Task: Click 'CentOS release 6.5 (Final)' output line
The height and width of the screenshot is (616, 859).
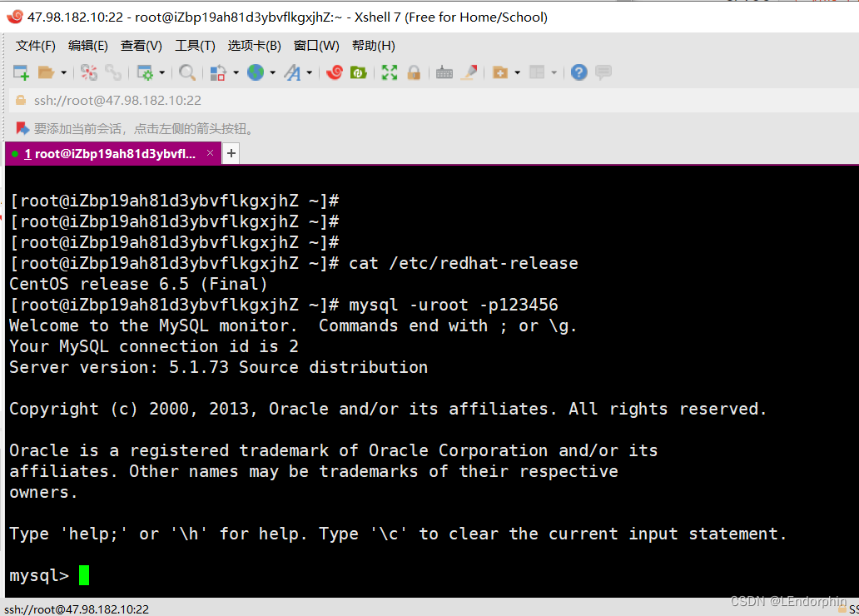Action: (x=138, y=285)
